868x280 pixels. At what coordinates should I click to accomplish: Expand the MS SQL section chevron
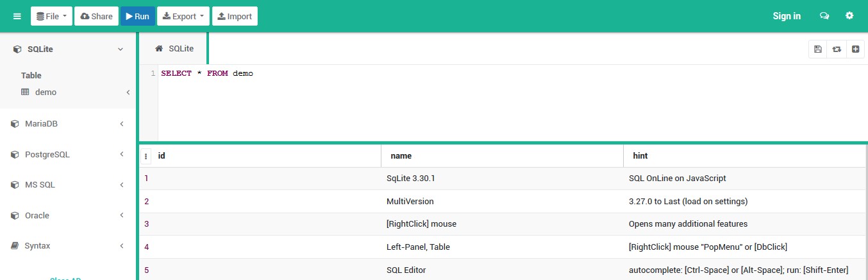pyautogui.click(x=122, y=184)
